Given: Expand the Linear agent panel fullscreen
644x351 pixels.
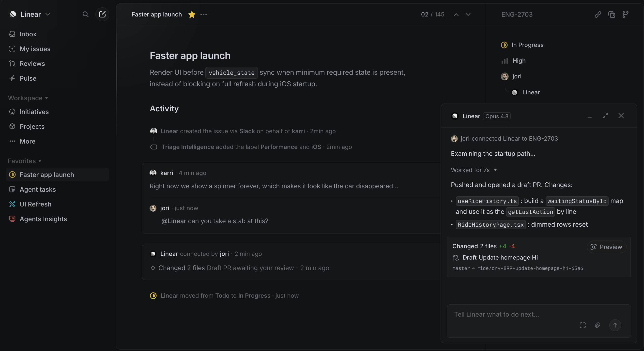Looking at the screenshot, I should [605, 116].
